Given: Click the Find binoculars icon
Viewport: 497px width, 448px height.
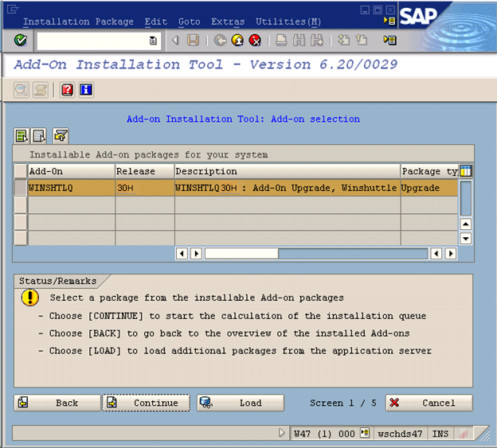Looking at the screenshot, I should click(x=299, y=41).
